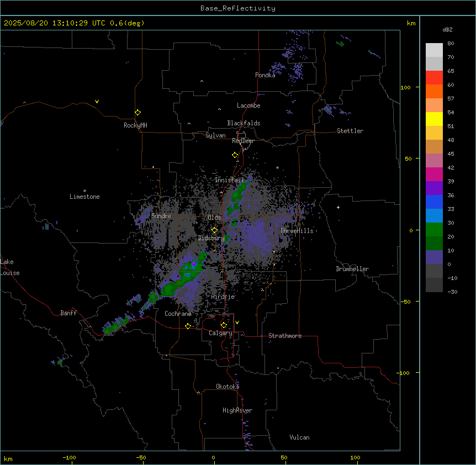This screenshot has width=476, height=465.
Task: Select the yellow 54-51 dBZ legend swatch
Action: (434, 119)
